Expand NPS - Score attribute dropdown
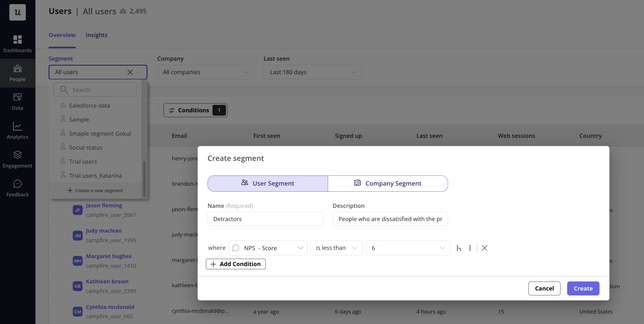 click(268, 248)
